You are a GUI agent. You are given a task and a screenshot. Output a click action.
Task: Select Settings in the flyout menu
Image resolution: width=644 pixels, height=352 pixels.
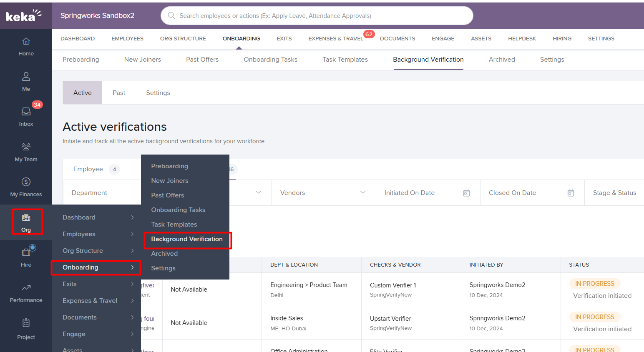(x=163, y=268)
